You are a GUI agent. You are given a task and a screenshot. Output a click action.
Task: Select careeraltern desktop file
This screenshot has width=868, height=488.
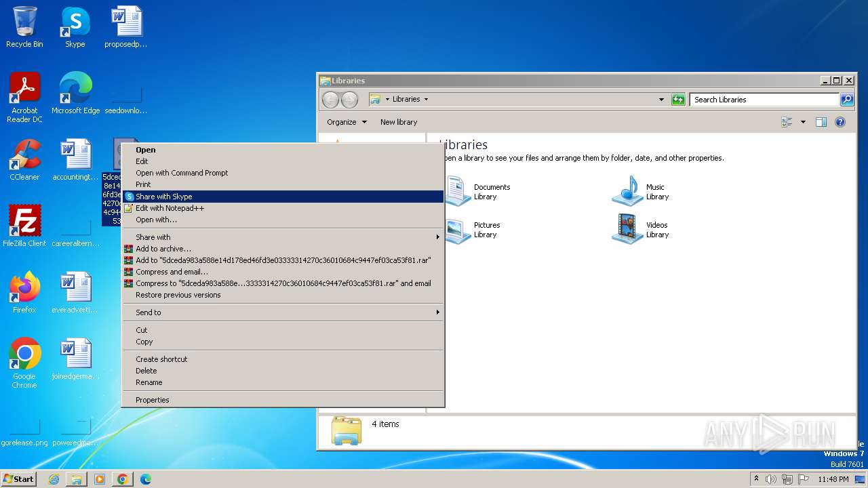click(x=75, y=233)
